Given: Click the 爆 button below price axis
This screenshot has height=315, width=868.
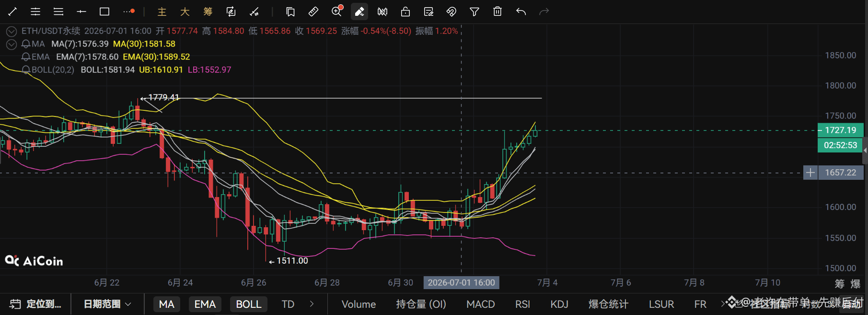Looking at the screenshot, I should tap(856, 284).
